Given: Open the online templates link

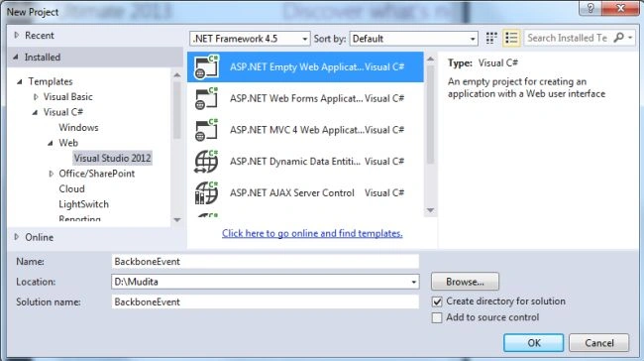Looking at the screenshot, I should click(312, 233).
